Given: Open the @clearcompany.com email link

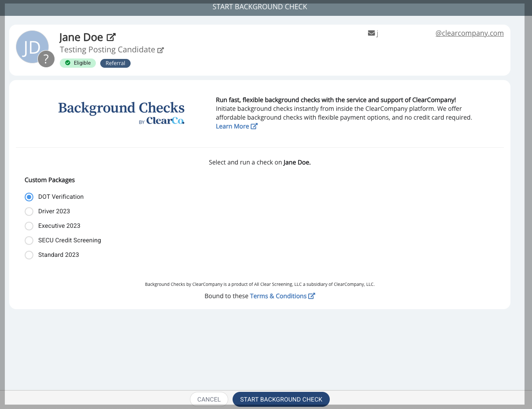Looking at the screenshot, I should tap(469, 33).
